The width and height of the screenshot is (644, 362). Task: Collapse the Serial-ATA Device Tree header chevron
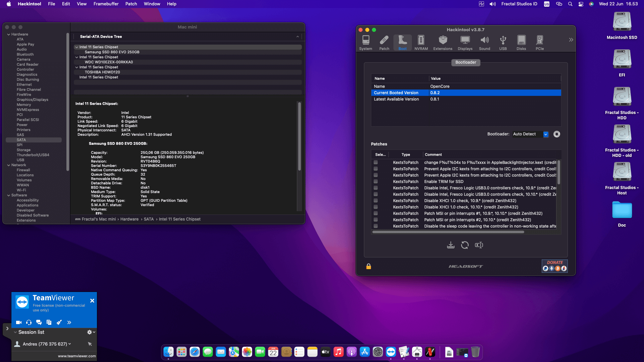coord(298,37)
